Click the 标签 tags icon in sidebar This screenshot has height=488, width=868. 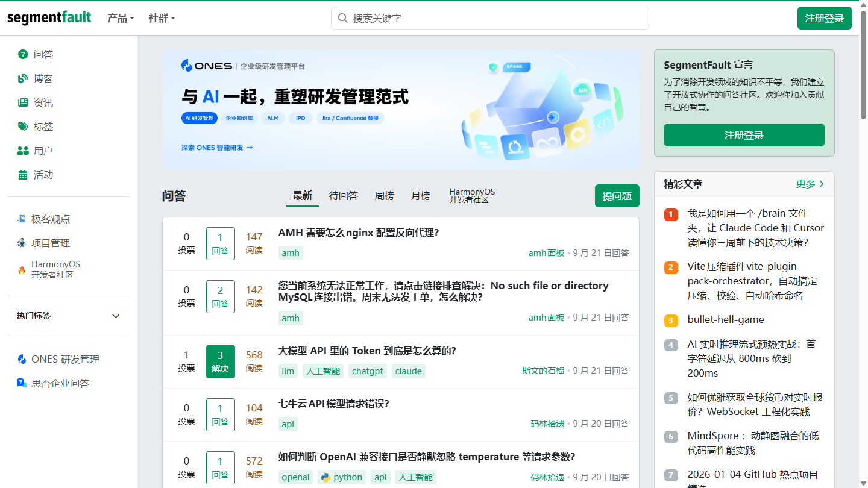pyautogui.click(x=23, y=127)
